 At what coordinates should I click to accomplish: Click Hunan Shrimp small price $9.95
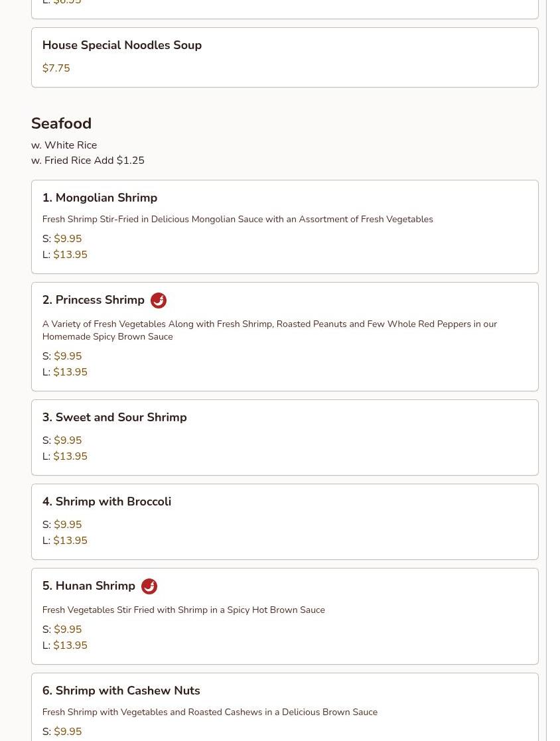[x=68, y=630]
